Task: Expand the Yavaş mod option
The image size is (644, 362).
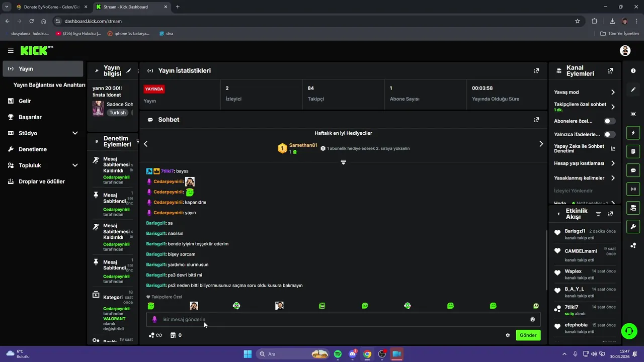Action: (x=613, y=93)
